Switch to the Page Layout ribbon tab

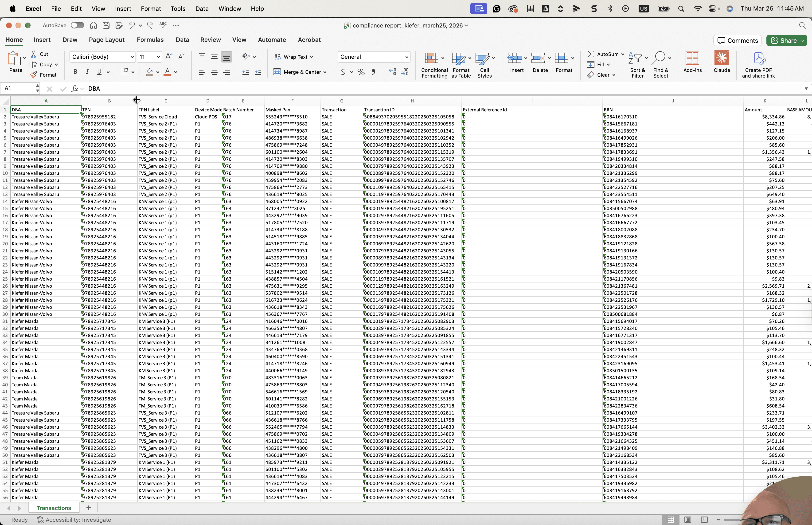coord(107,39)
